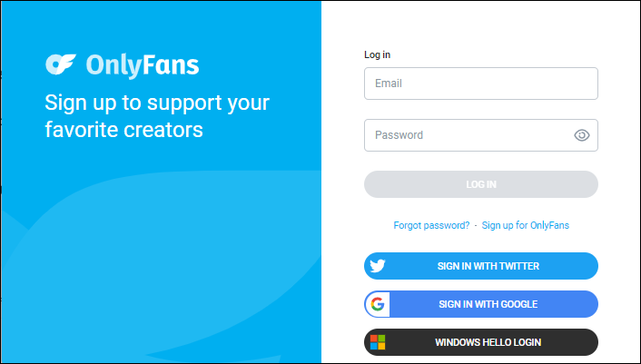Show password using the eye icon
This screenshot has width=641, height=364.
pyautogui.click(x=581, y=135)
